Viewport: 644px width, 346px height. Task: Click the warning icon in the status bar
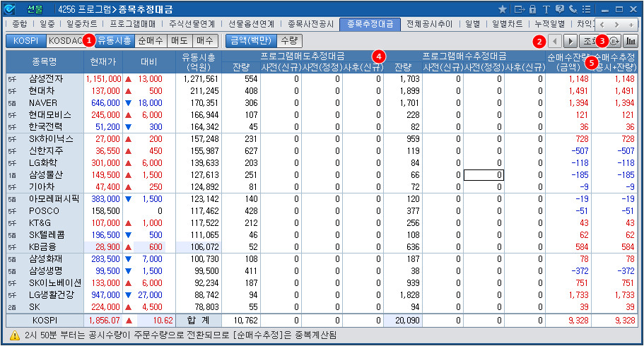point(14,335)
